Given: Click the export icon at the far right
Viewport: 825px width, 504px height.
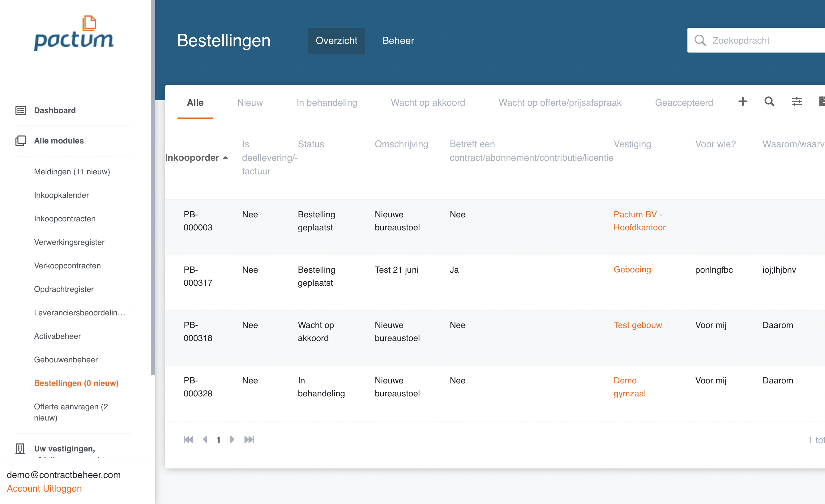Looking at the screenshot, I should (822, 102).
